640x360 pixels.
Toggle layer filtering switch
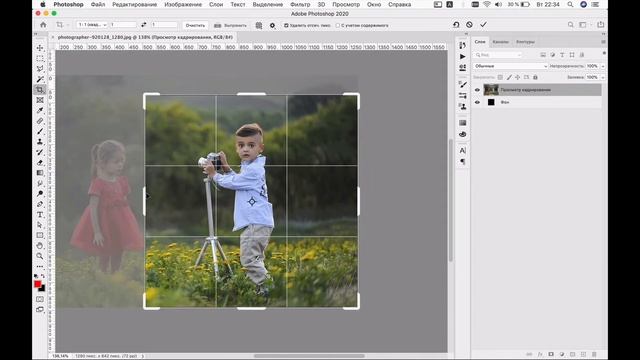[x=604, y=53]
